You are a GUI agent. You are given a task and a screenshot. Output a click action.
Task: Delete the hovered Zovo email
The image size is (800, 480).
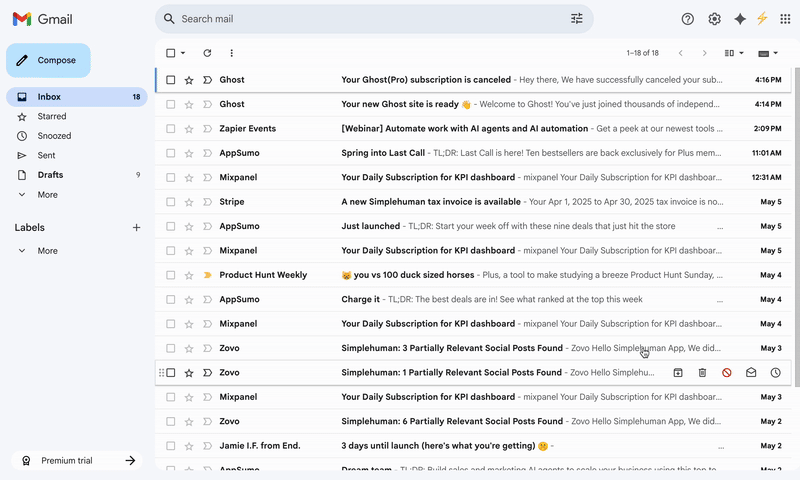tap(702, 373)
